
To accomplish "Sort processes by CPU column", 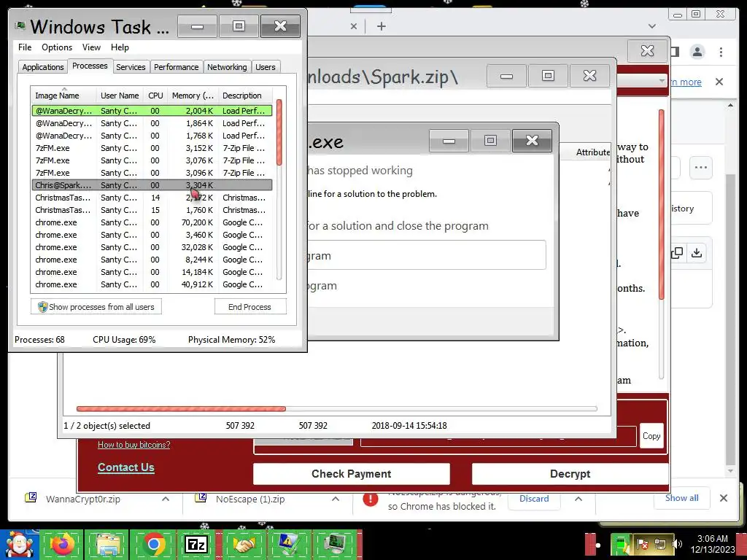I will click(x=155, y=96).
